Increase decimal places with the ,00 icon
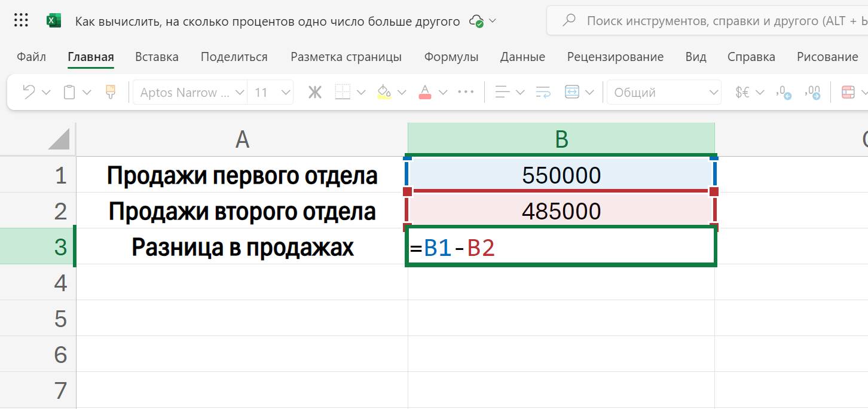Screen dimensions: 868x409 (813, 91)
